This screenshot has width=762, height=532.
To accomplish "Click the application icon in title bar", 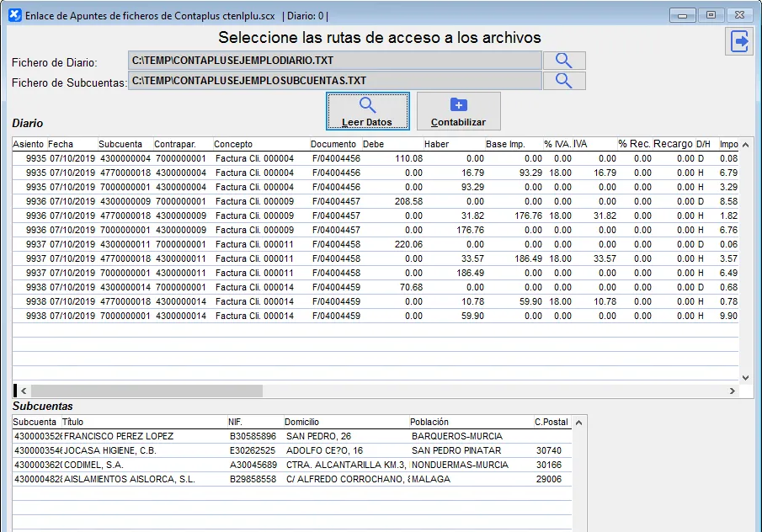I will tap(14, 15).
